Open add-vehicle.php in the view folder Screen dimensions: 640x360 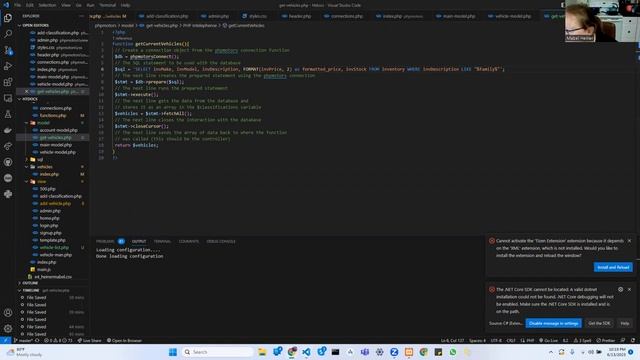pyautogui.click(x=55, y=203)
